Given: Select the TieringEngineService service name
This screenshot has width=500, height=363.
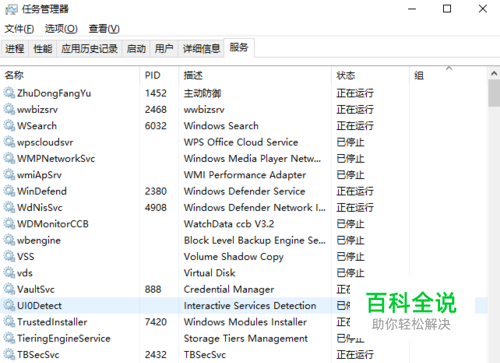Looking at the screenshot, I should click(x=64, y=338).
